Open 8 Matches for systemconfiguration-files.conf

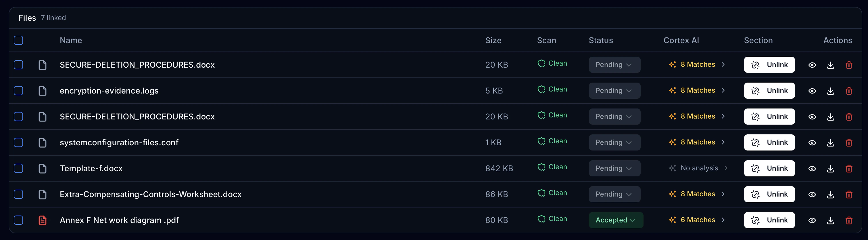[x=698, y=142]
